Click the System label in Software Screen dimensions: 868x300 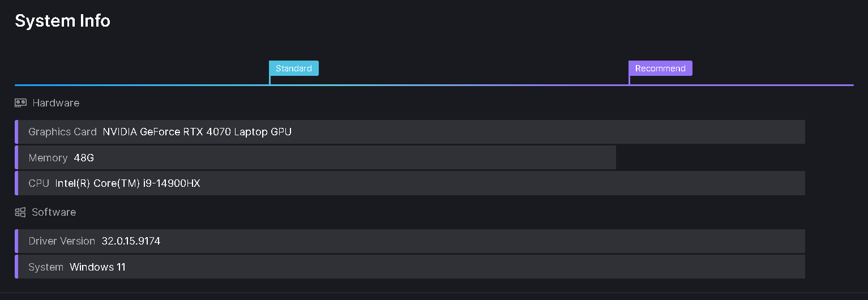(x=46, y=267)
